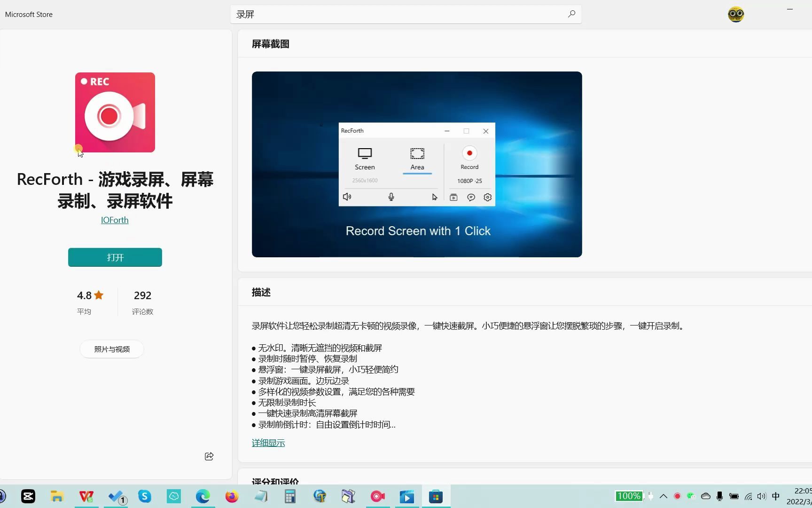Click the RecForth screenshot thumbnail
Viewport: 812px width, 508px height.
click(x=416, y=164)
